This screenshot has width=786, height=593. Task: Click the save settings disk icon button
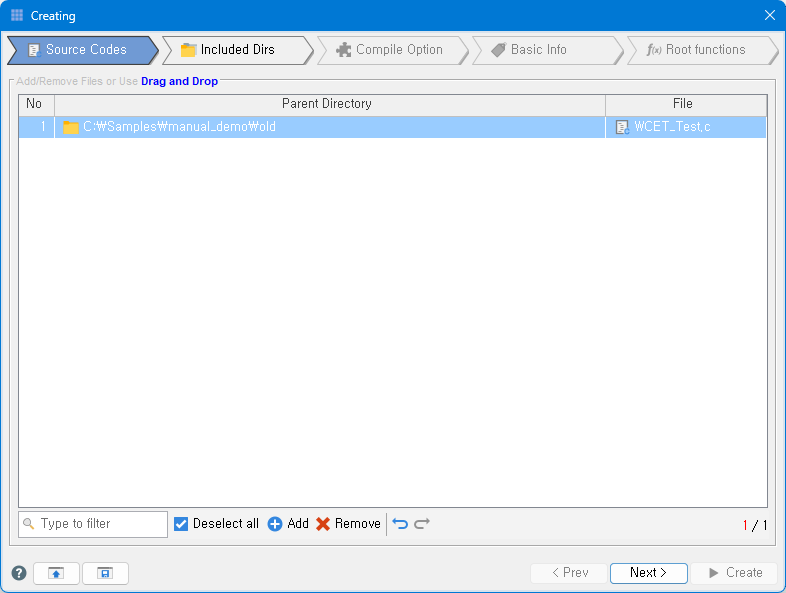105,573
